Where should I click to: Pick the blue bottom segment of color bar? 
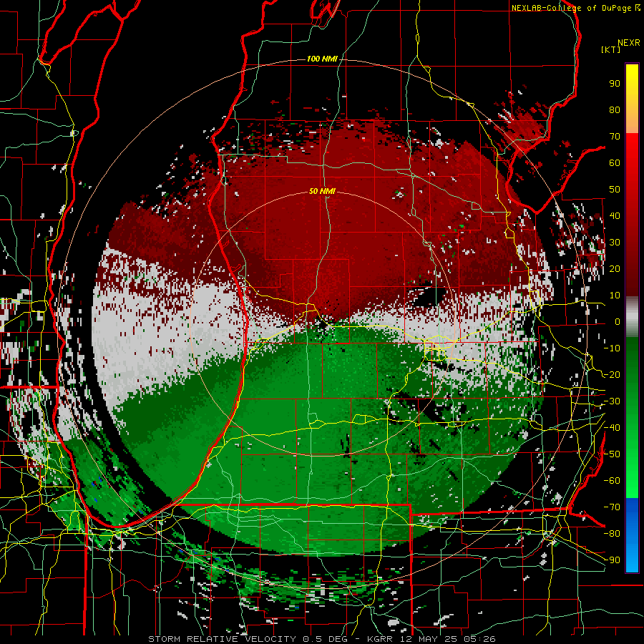coord(632,535)
